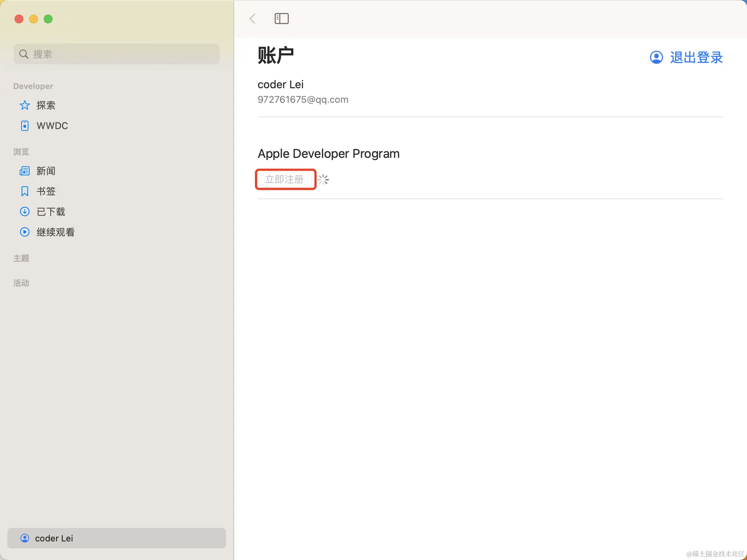747x560 pixels.
Task: Click the loading spinner beside 立即注册
Action: coord(323,179)
